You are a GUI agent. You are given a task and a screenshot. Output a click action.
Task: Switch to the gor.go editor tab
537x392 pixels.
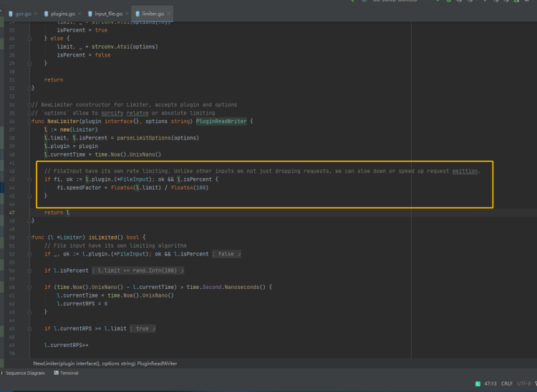(21, 14)
